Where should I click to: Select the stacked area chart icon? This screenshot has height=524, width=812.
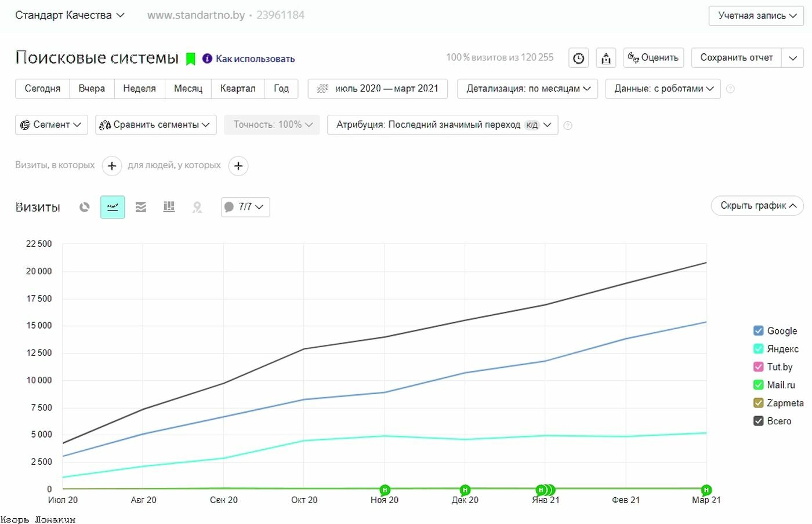tap(141, 207)
